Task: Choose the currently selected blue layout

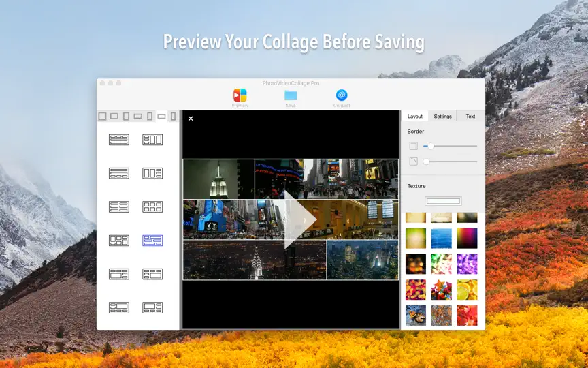Action: pos(152,241)
